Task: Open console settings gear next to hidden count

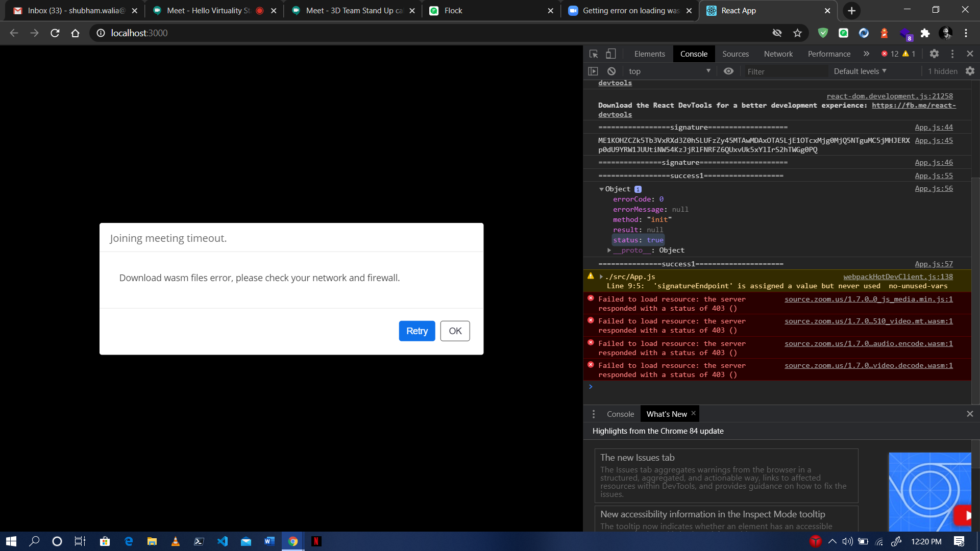Action: [x=970, y=71]
